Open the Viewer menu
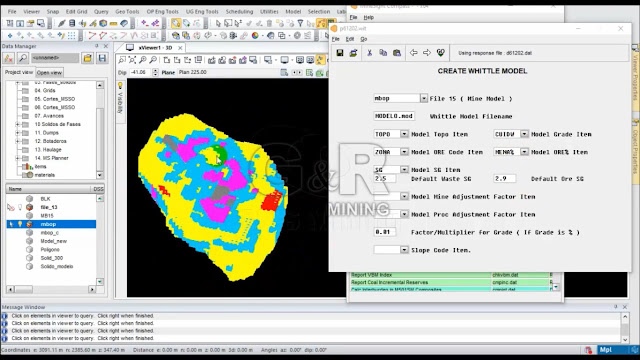Image resolution: width=640 pixels, height=360 pixels. click(x=31, y=11)
